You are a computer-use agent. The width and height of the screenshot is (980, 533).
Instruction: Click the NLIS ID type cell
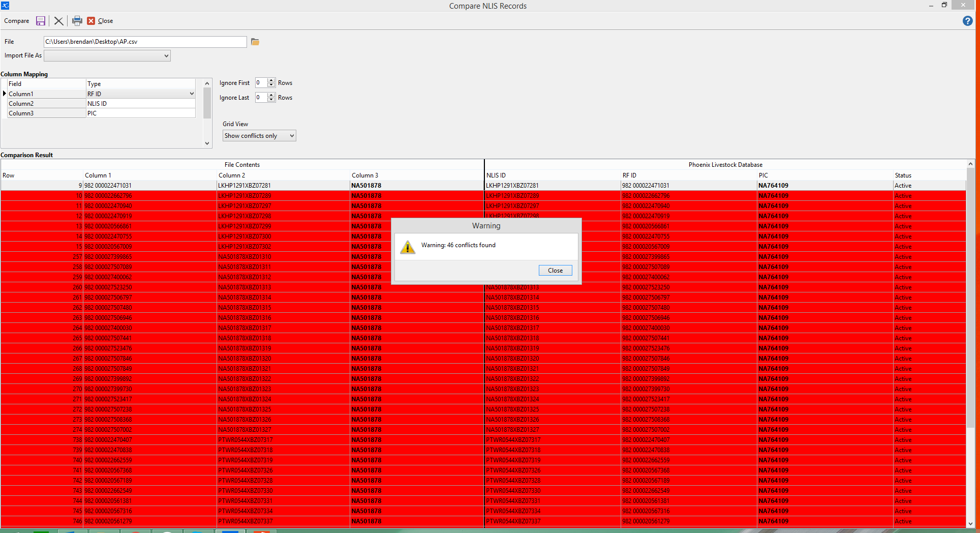141,104
